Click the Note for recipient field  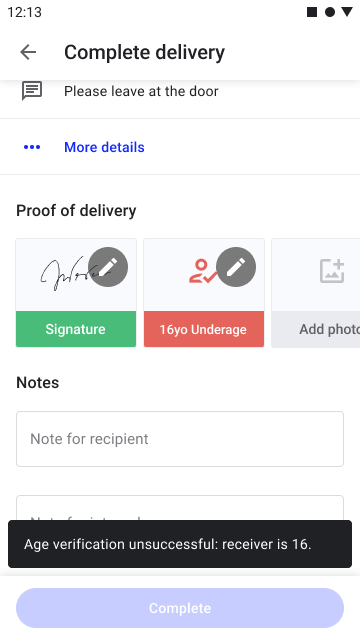coord(180,439)
